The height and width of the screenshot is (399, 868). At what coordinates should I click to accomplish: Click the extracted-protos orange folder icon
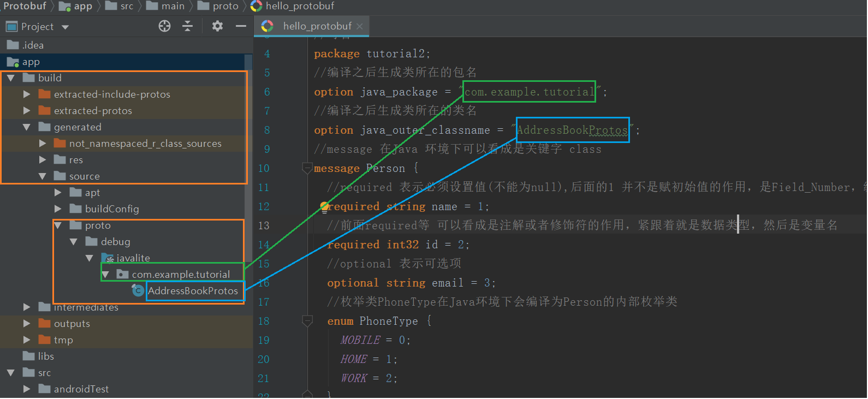pyautogui.click(x=45, y=110)
